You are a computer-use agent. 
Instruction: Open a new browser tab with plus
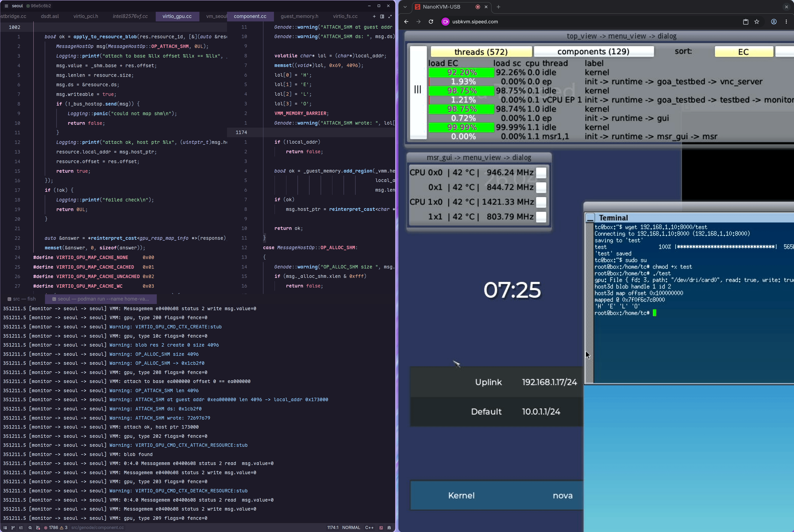[498, 7]
